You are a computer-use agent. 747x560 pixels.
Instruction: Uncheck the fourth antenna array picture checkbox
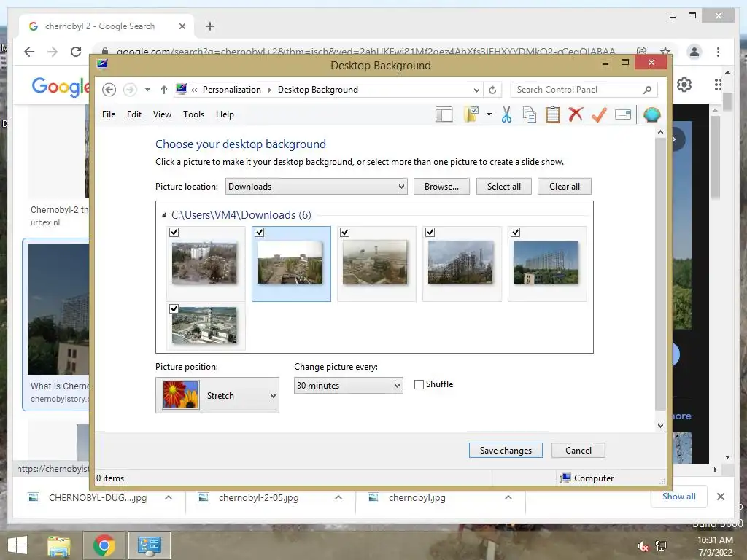[x=430, y=233]
